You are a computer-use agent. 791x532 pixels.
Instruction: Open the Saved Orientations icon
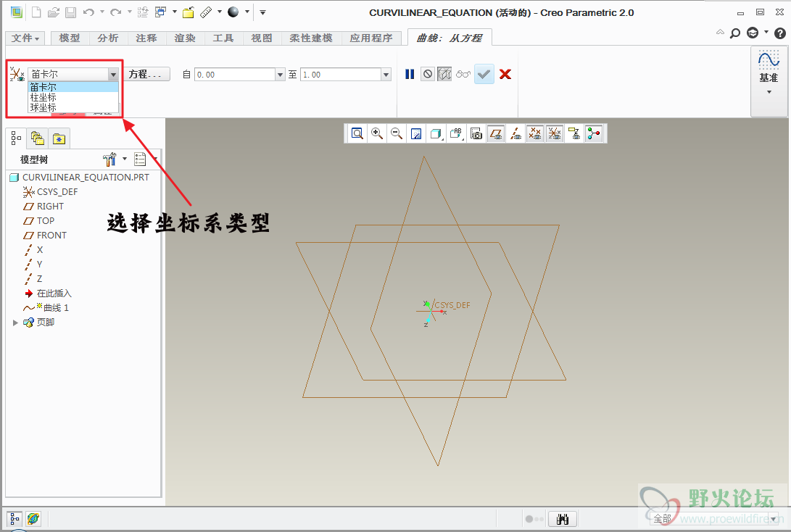click(x=456, y=133)
